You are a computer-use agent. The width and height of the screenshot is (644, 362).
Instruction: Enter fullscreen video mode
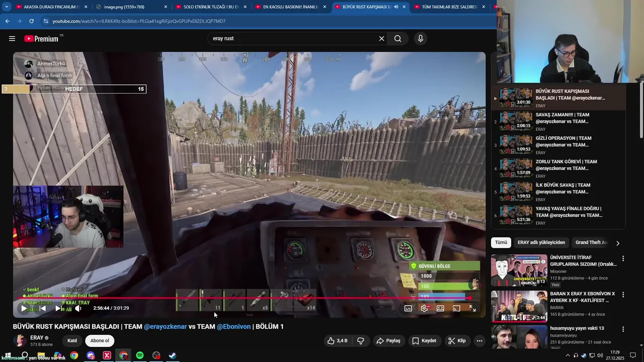point(472,308)
